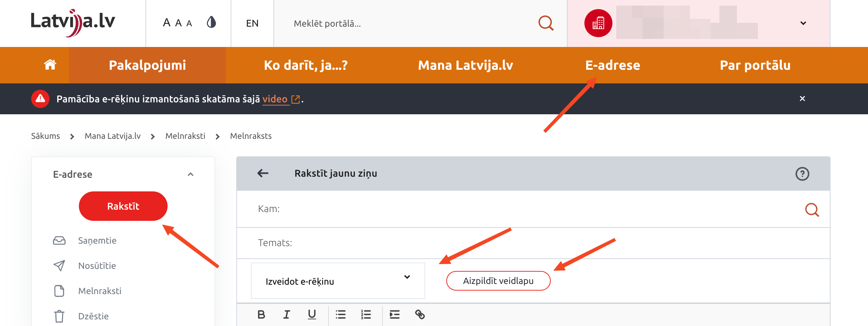Click the portal search magnifier icon
868x326 pixels.
click(x=546, y=23)
